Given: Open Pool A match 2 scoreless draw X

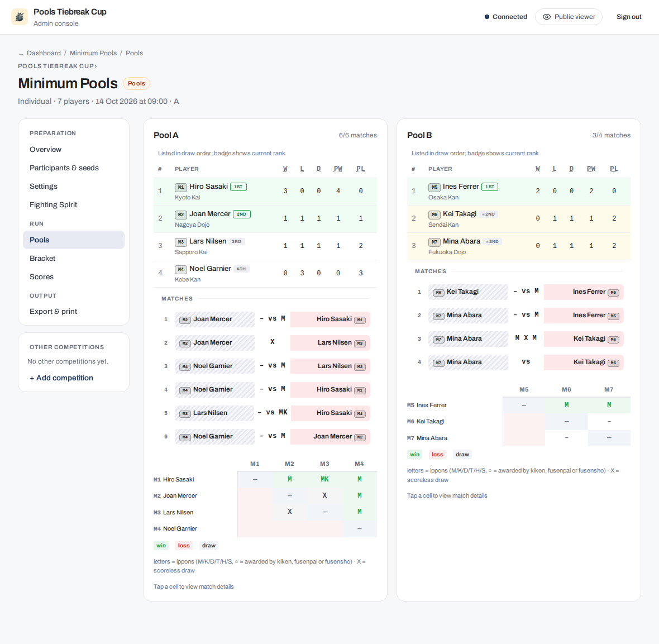Looking at the screenshot, I should (273, 342).
